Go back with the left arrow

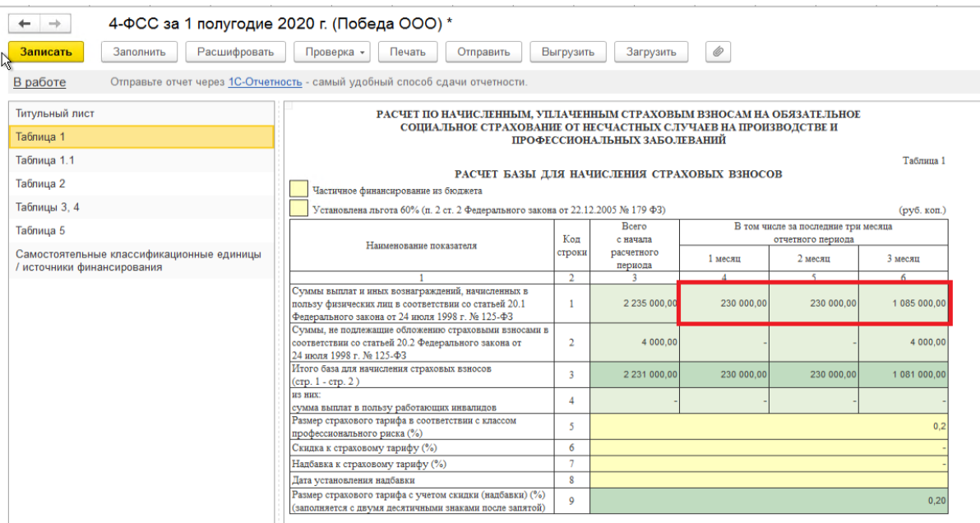point(25,24)
